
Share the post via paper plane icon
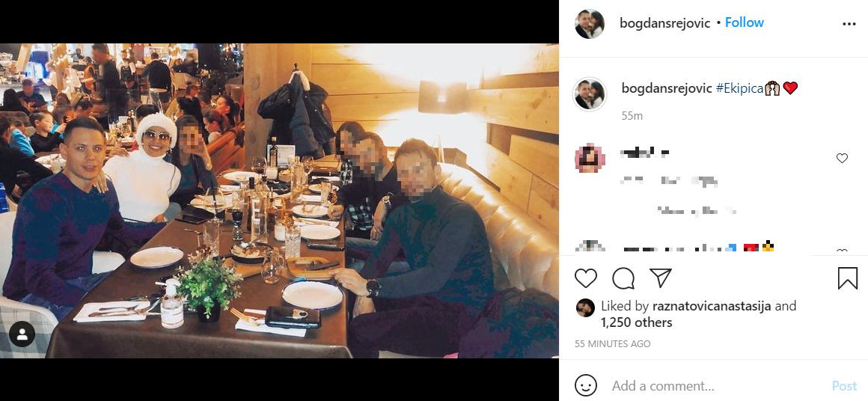click(x=661, y=278)
